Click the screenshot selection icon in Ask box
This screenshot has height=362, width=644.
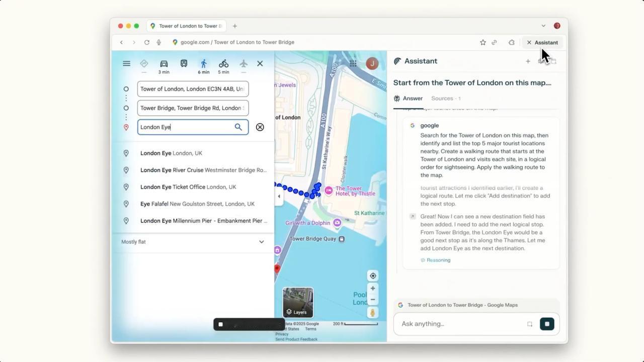point(530,324)
